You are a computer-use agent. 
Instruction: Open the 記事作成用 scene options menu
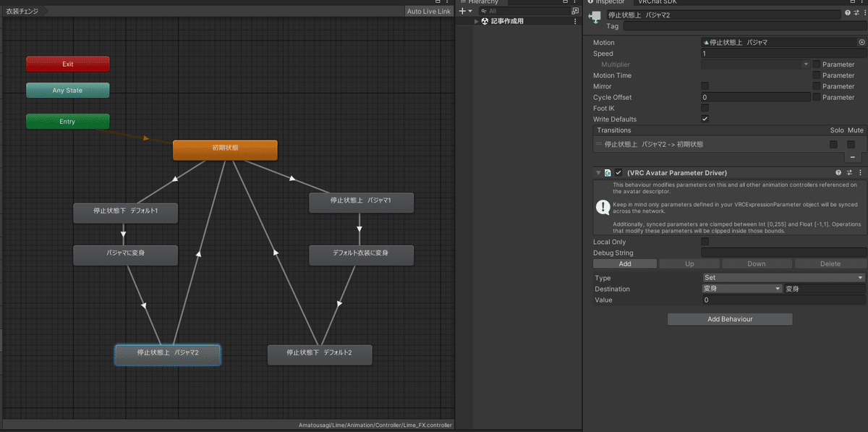click(575, 22)
